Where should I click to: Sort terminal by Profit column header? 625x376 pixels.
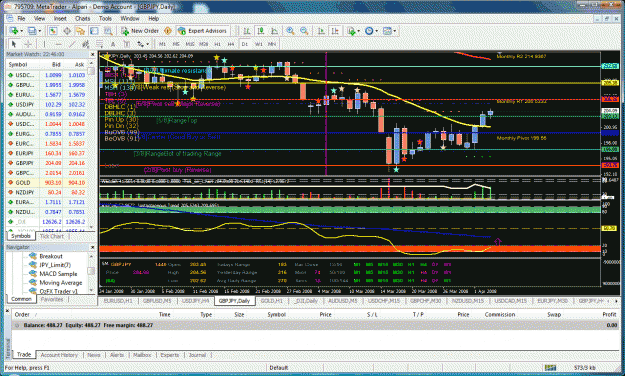click(x=609, y=315)
